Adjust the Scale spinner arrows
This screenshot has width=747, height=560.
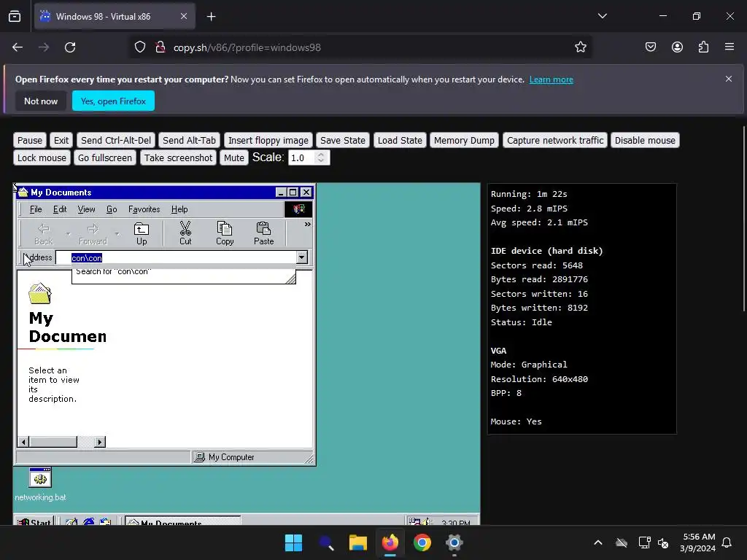321,157
